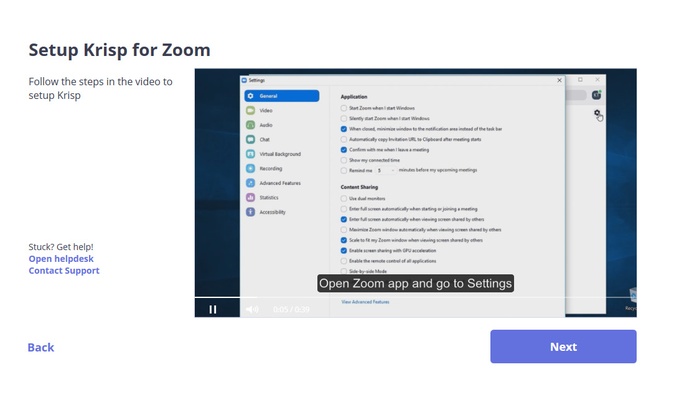Open Virtual Background settings section

click(x=282, y=154)
